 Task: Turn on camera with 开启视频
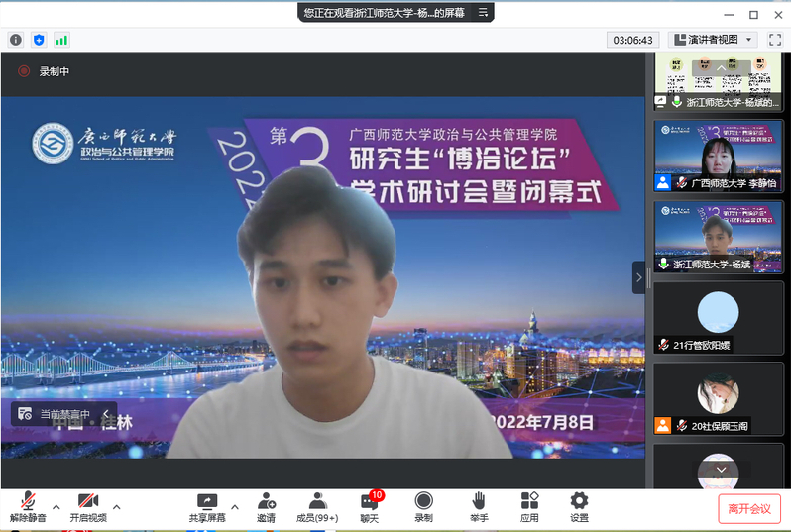88,507
